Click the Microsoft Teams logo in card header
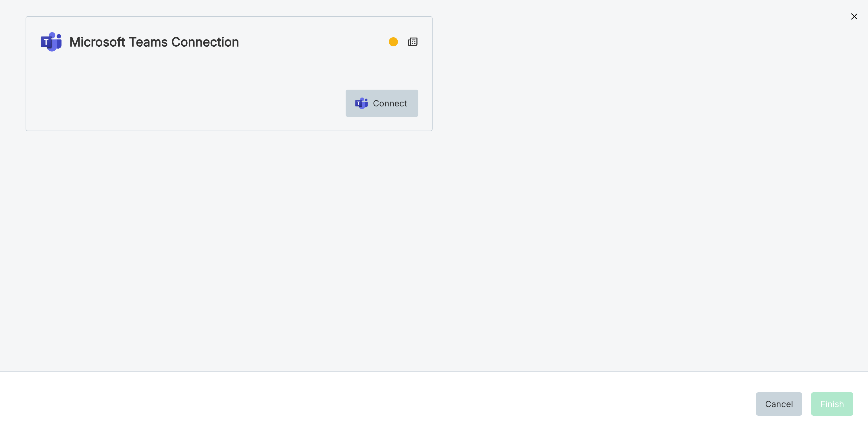 51,42
